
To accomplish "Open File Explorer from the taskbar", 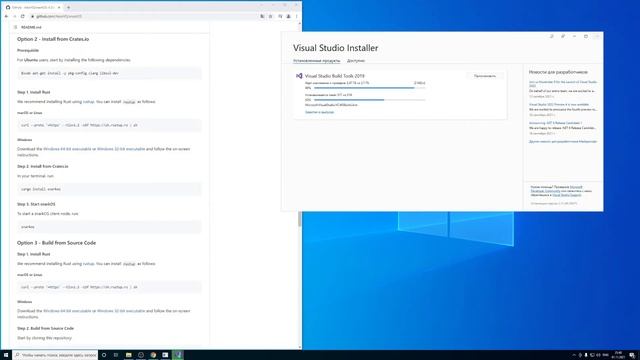I will [129, 355].
